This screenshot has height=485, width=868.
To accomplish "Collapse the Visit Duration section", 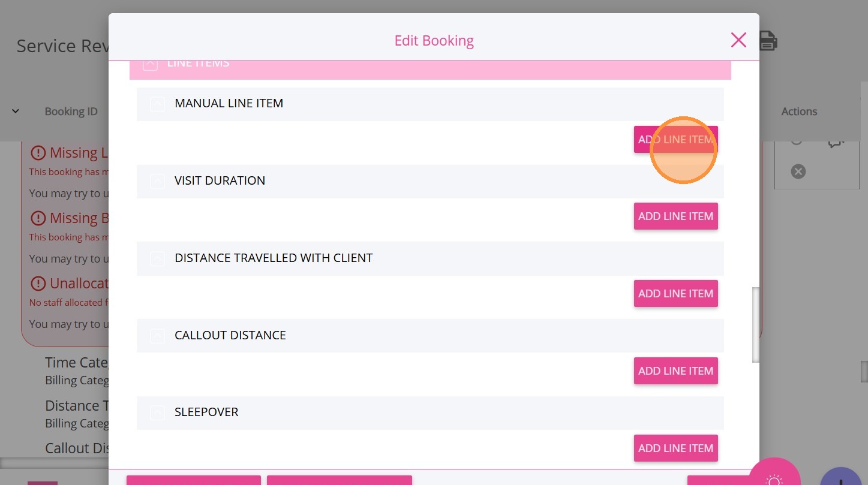I will tap(157, 181).
